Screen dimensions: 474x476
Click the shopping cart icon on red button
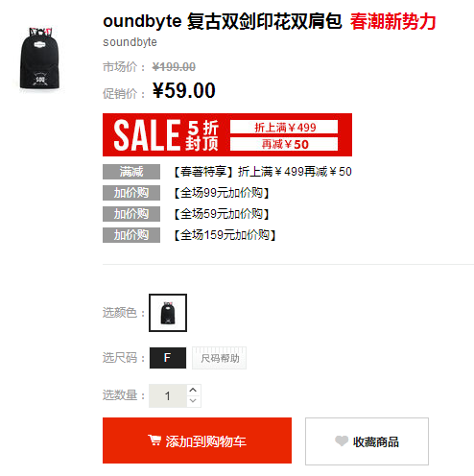(x=154, y=440)
